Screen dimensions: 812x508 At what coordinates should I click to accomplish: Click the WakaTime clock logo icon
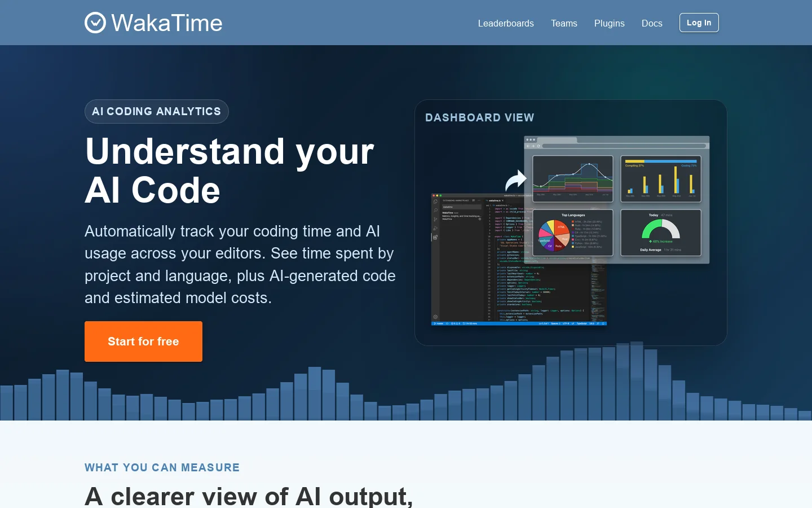pyautogui.click(x=95, y=23)
